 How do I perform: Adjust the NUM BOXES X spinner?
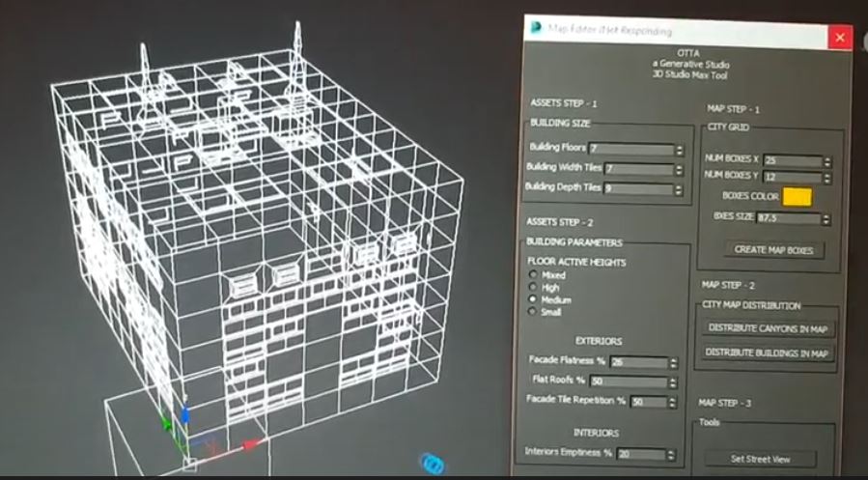(x=827, y=162)
